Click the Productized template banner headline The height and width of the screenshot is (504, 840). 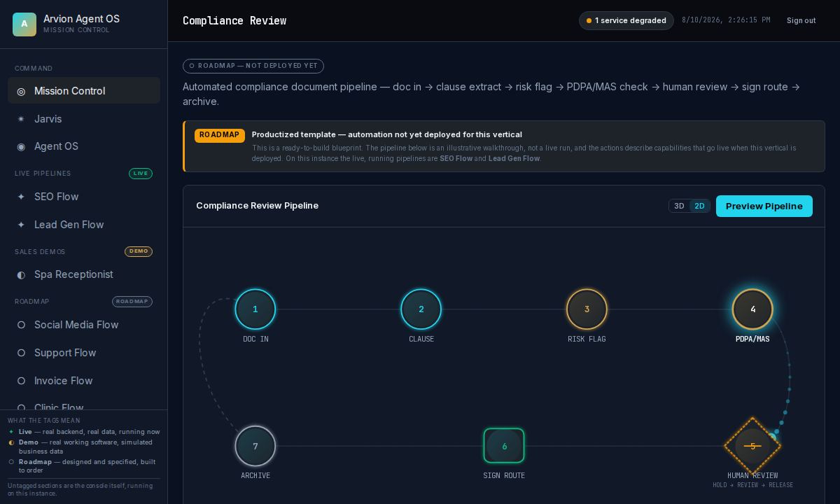point(387,134)
